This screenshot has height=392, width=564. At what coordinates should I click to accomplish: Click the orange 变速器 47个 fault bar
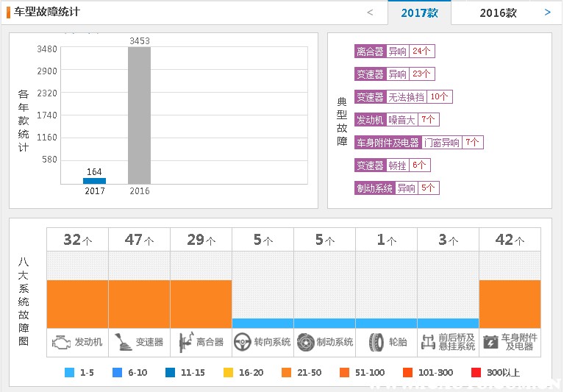click(139, 304)
